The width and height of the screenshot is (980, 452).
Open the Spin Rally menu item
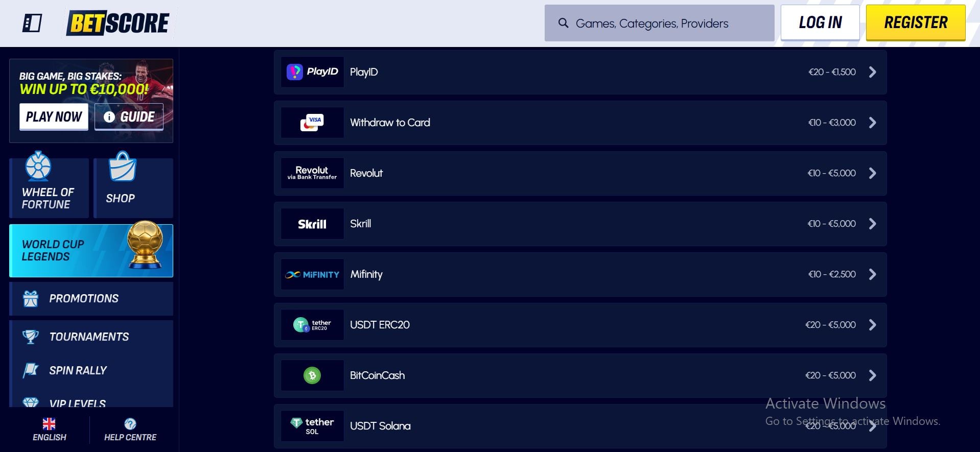[91, 370]
